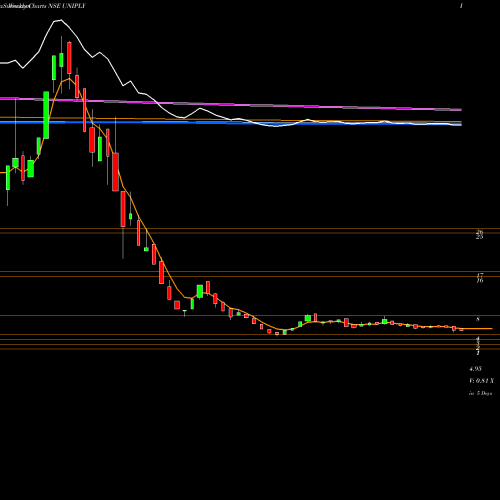The width and height of the screenshot is (500, 500).
Task: Click the tallest green candlestick crossing the purple line
Action: click(46, 115)
